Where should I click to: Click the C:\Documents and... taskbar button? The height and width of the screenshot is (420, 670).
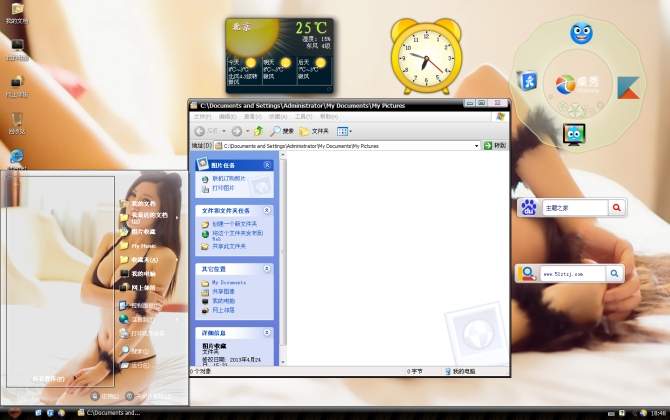tap(109, 413)
